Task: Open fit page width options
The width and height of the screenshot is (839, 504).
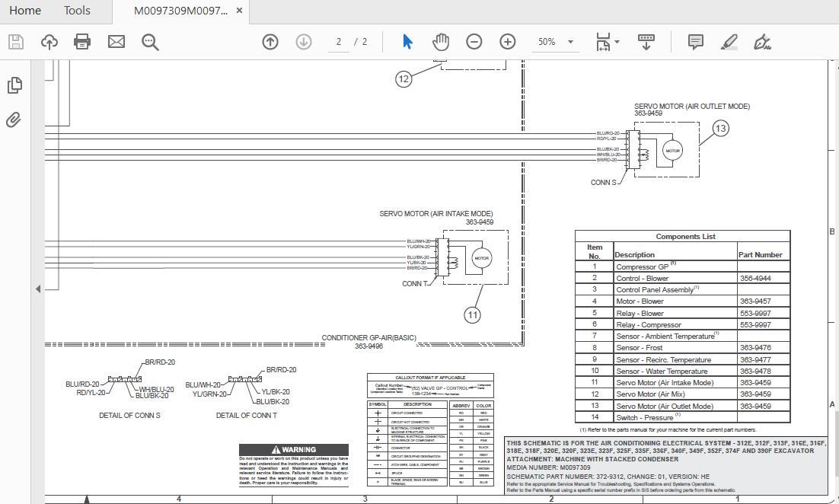Action: click(603, 42)
